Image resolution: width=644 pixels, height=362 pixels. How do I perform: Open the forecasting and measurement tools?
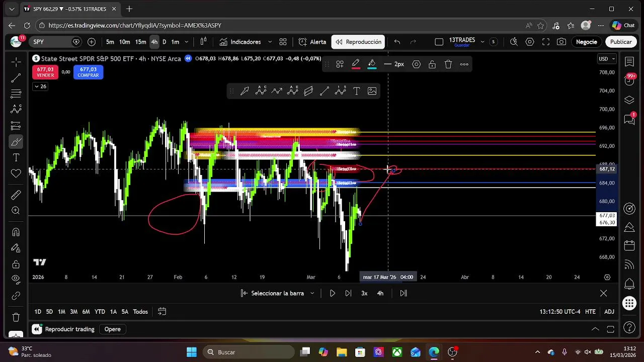point(16,126)
